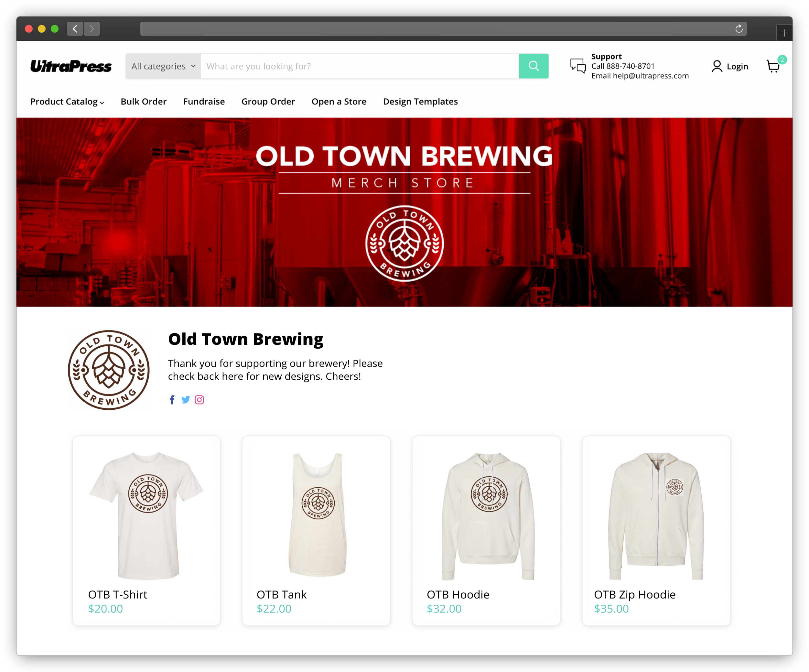Image resolution: width=809 pixels, height=672 pixels.
Task: Expand the All categories dropdown
Action: (x=163, y=66)
